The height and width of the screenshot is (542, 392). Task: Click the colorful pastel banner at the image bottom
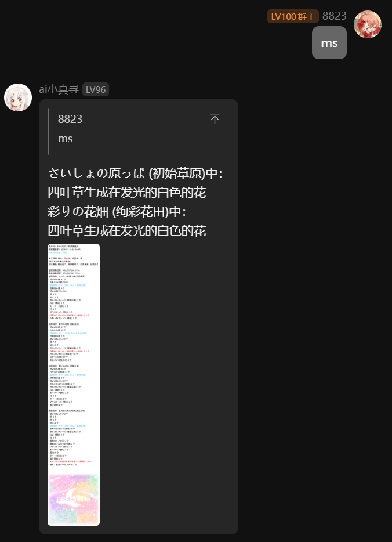pyautogui.click(x=74, y=500)
